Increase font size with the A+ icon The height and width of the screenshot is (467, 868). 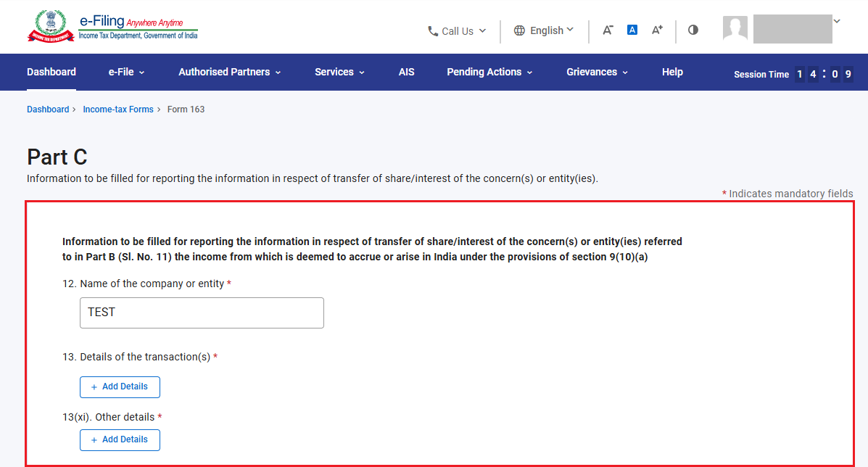pyautogui.click(x=657, y=30)
